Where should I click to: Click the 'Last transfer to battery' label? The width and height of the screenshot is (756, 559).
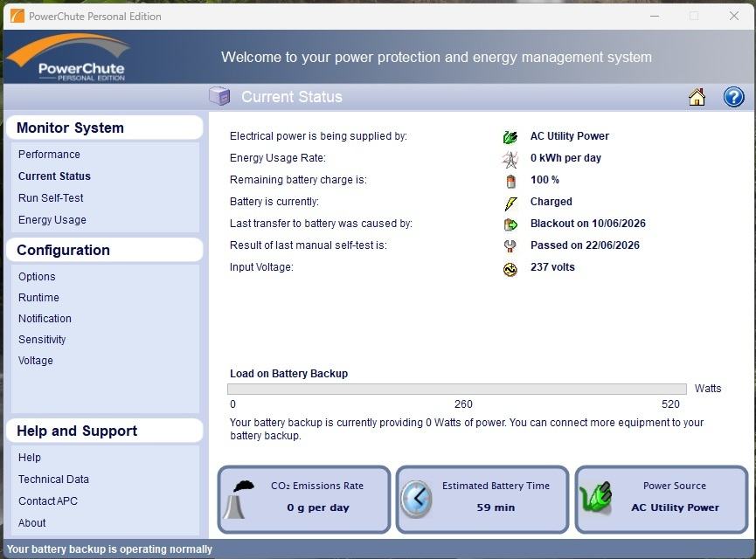[x=321, y=223]
